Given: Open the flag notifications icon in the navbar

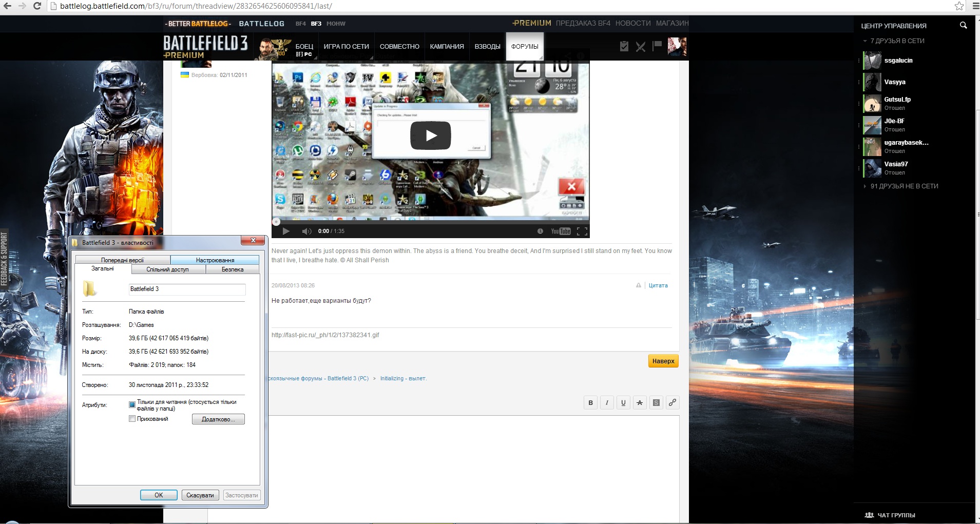Looking at the screenshot, I should coord(657,46).
